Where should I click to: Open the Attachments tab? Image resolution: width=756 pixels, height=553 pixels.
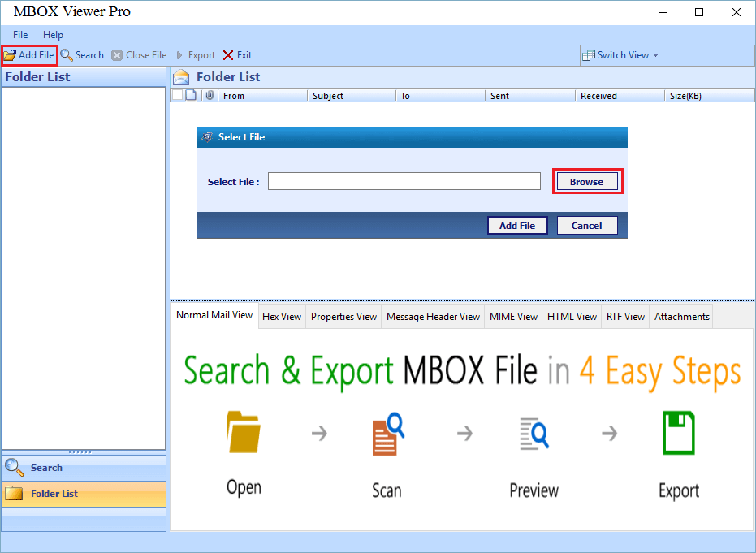coord(681,317)
